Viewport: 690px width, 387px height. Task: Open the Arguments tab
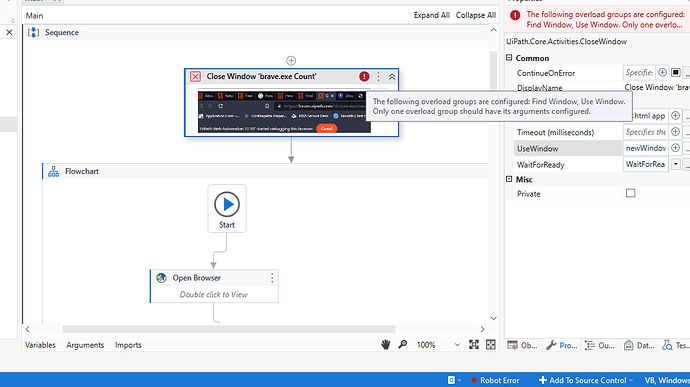point(85,345)
